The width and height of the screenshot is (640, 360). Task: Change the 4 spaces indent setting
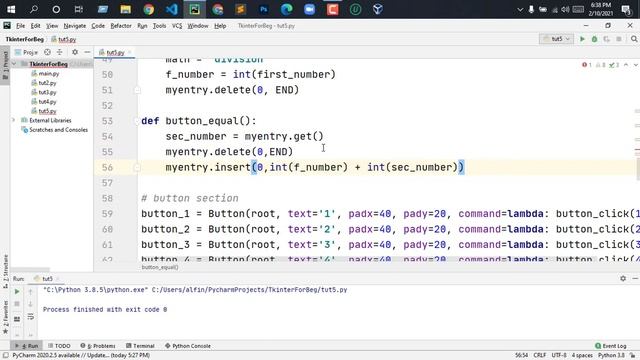[582, 356]
